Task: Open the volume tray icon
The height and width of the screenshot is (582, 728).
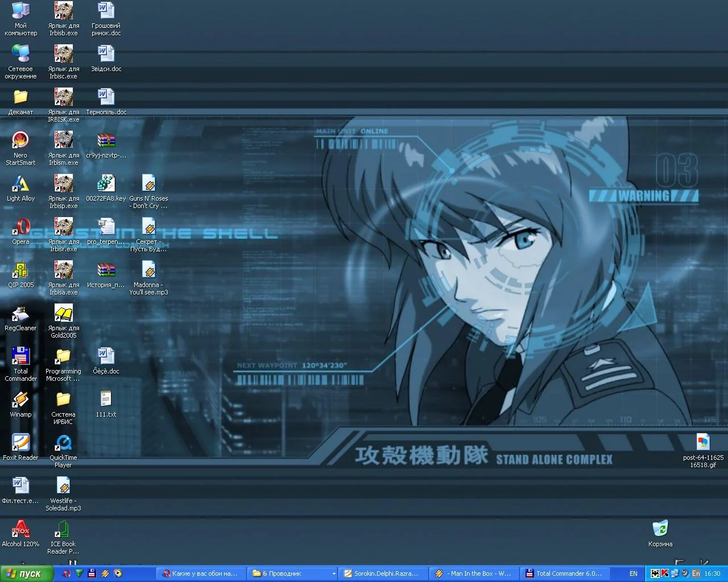Action: (x=685, y=573)
